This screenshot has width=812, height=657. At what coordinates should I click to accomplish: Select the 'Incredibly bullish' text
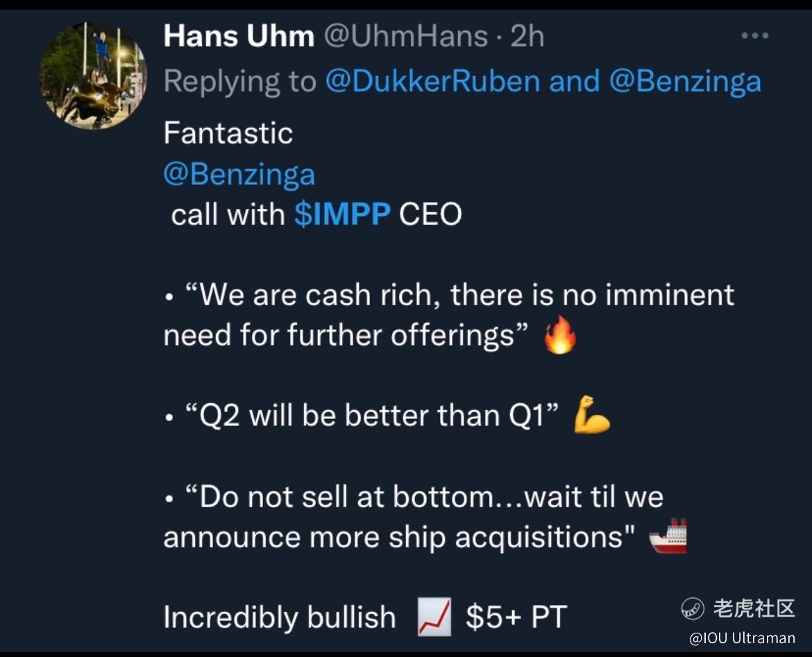click(280, 617)
